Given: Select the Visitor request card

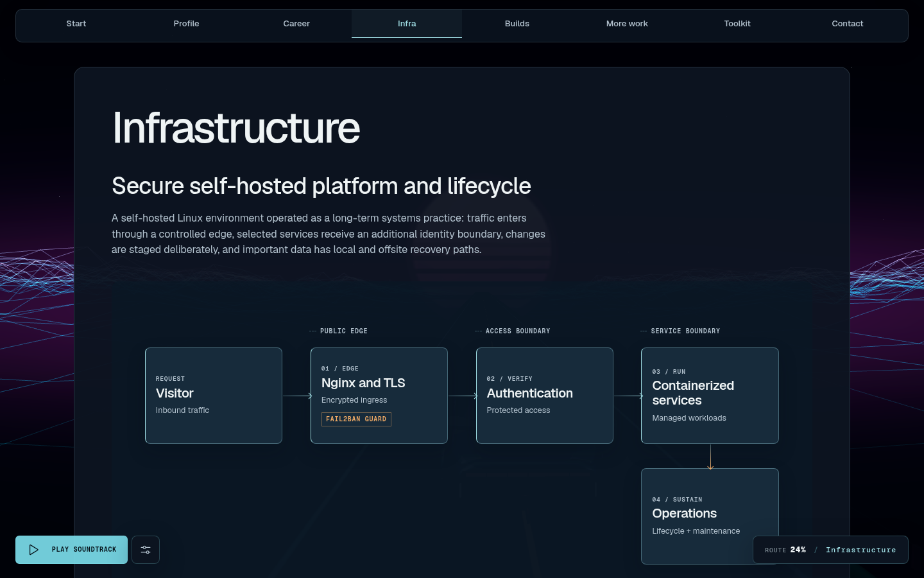Looking at the screenshot, I should click(214, 396).
